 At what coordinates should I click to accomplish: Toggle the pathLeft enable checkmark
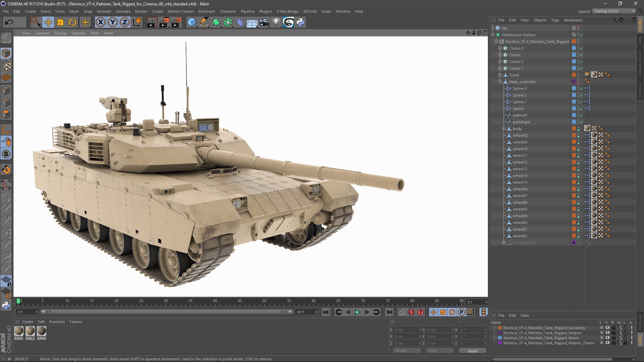tap(582, 115)
